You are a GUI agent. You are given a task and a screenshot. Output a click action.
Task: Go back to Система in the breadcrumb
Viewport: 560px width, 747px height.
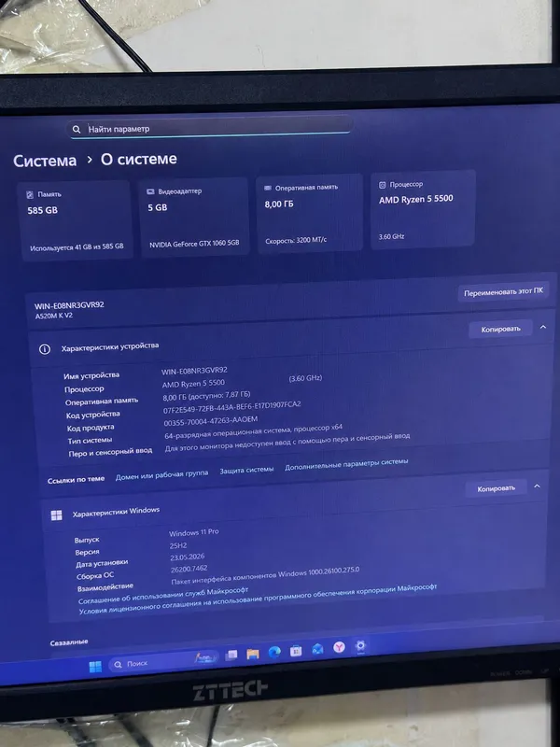tap(45, 161)
